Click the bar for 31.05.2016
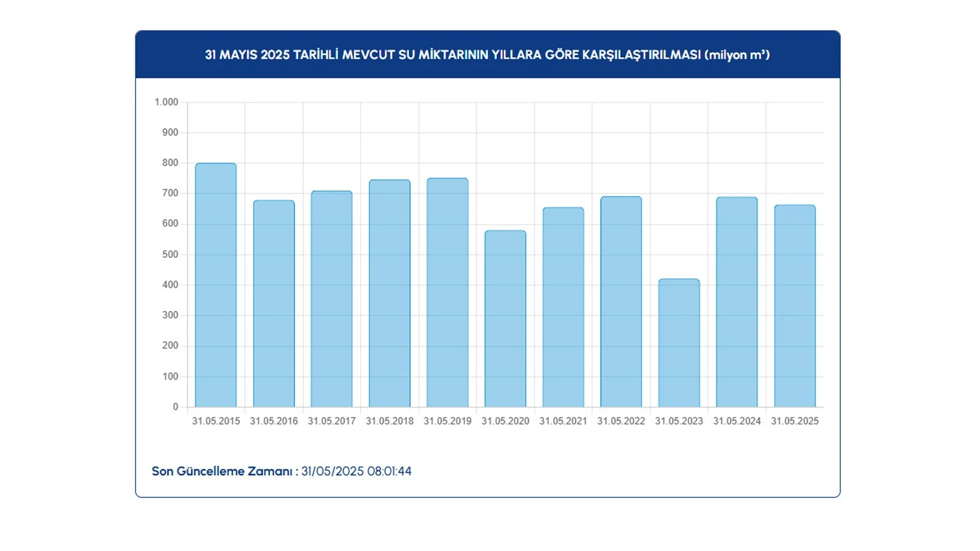The width and height of the screenshot is (980, 551). [x=274, y=304]
